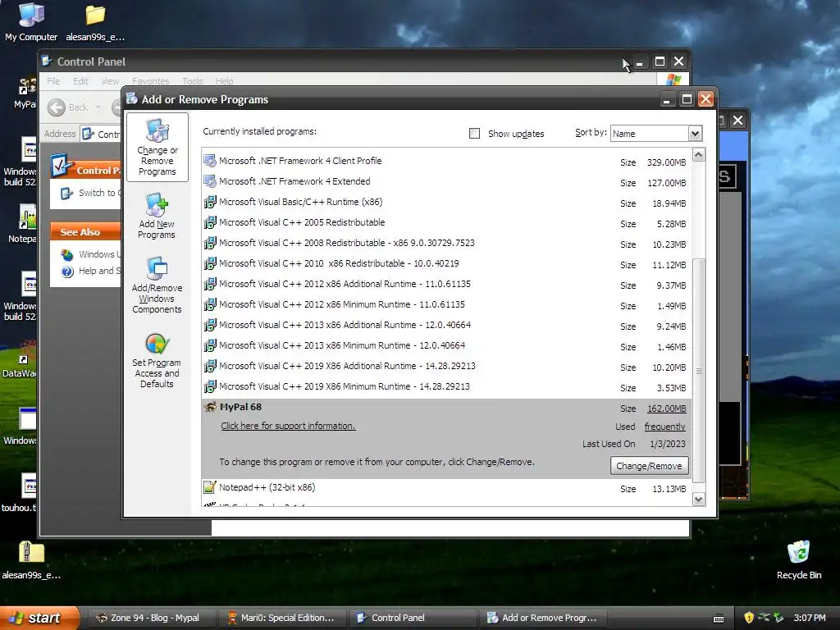
Task: Click here for support information link
Action: point(288,426)
